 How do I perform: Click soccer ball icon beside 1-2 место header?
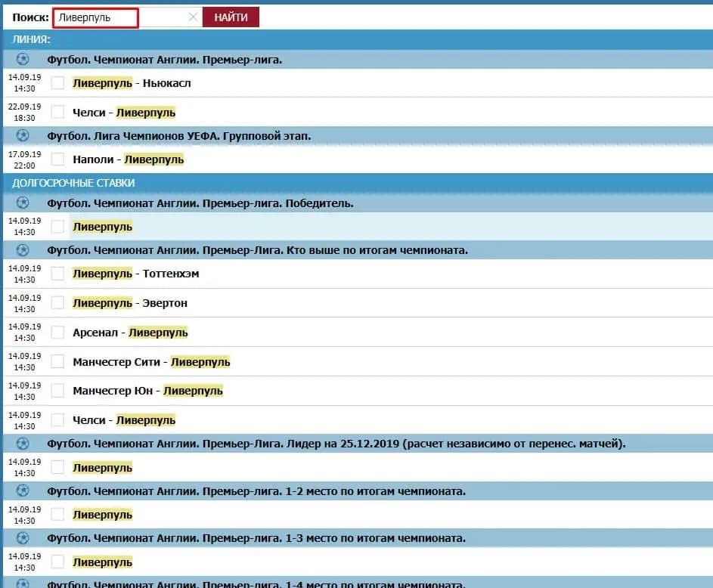coord(22,491)
